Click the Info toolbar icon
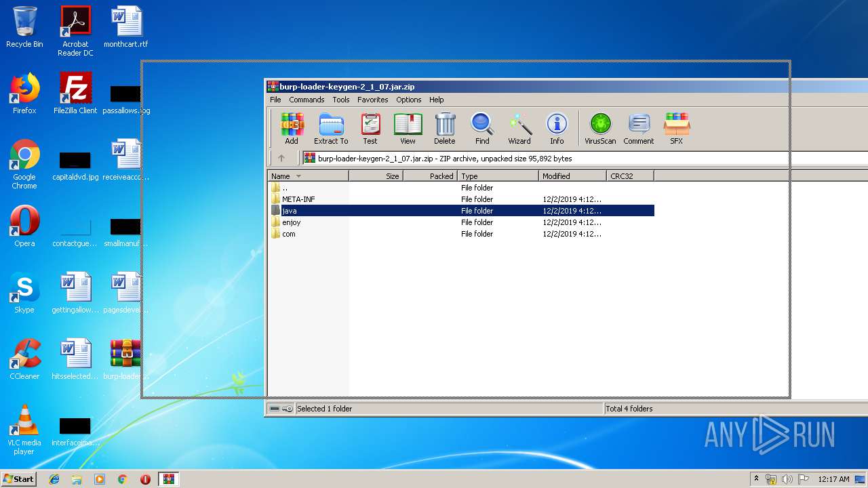The image size is (868, 488). 557,129
